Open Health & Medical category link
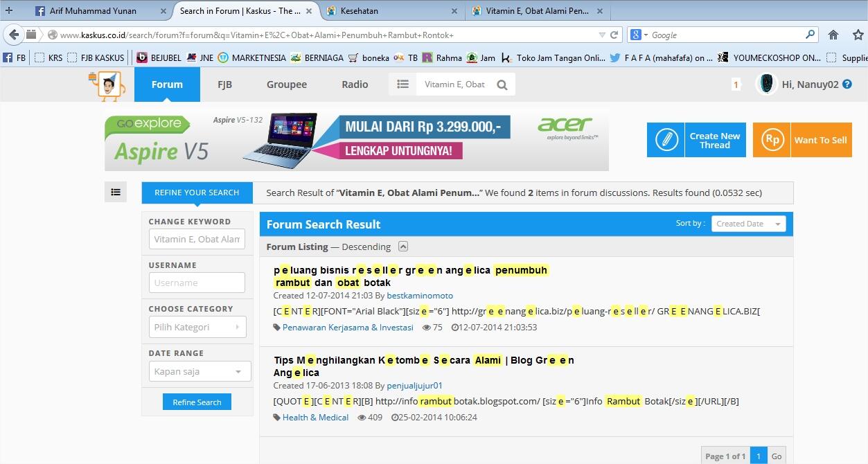868x464 pixels. coord(315,418)
